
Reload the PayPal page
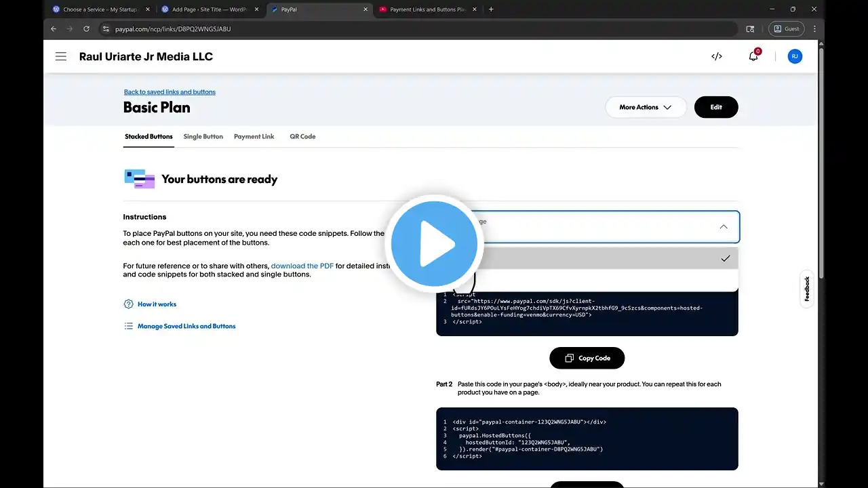tap(86, 29)
